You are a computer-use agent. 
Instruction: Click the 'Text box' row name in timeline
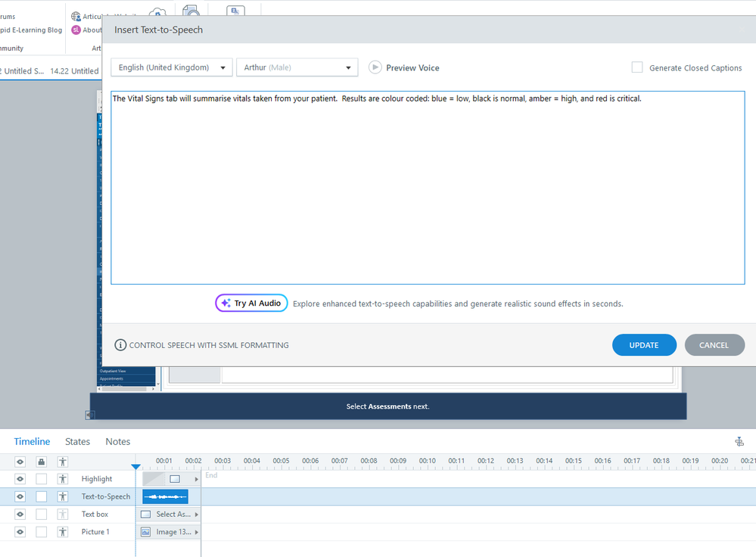[95, 514]
